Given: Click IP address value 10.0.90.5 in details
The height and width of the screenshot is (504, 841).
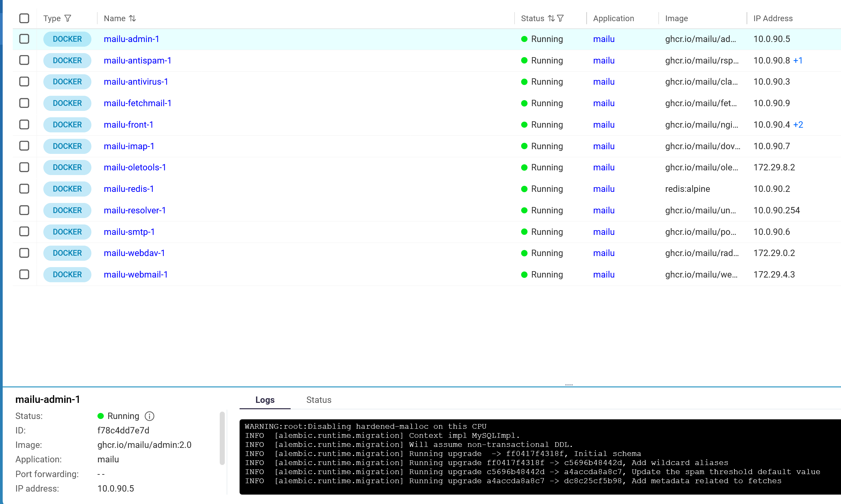Looking at the screenshot, I should click(116, 489).
